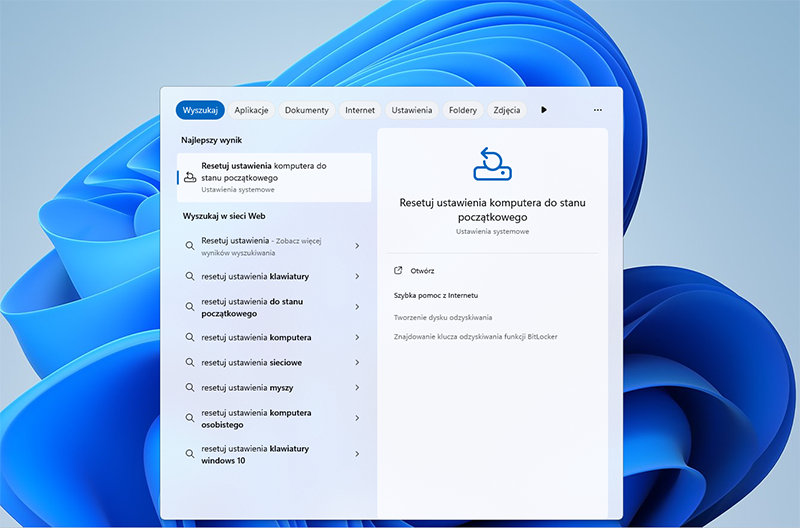Click the open external icon beside Otwórz

398,270
